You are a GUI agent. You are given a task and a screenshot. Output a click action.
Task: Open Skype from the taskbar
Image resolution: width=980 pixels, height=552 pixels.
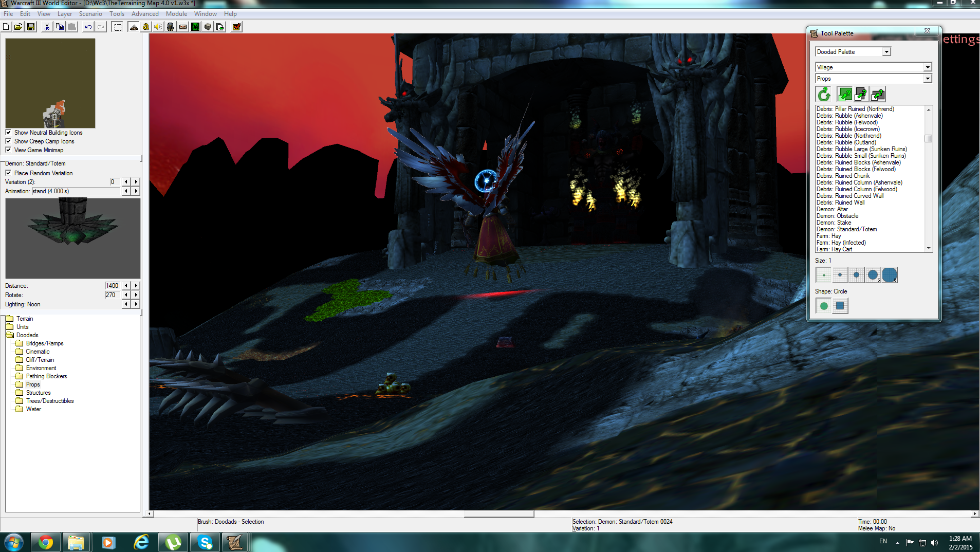coord(205,542)
